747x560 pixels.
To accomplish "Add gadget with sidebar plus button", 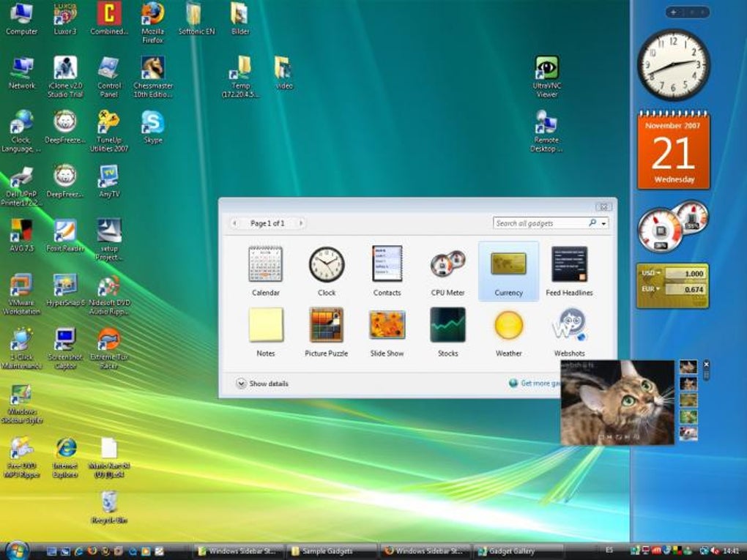I will (x=673, y=12).
